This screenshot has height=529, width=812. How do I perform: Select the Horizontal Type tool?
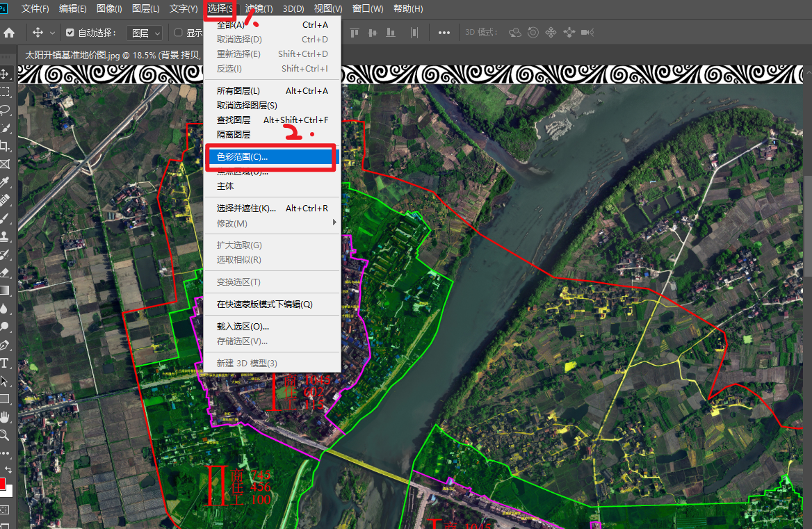[4, 363]
